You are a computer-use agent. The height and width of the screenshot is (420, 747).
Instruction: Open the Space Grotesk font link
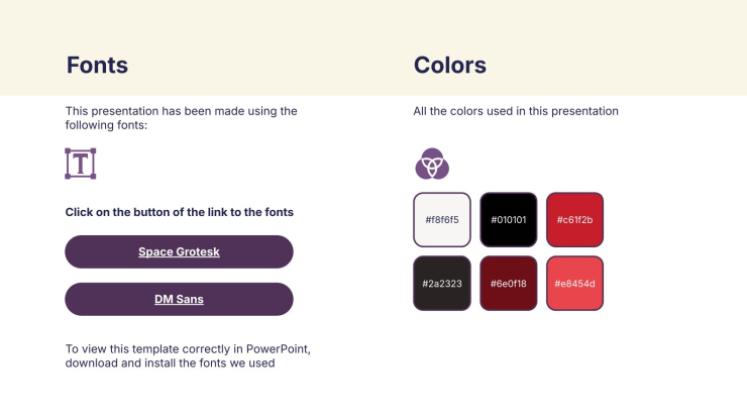(x=179, y=252)
